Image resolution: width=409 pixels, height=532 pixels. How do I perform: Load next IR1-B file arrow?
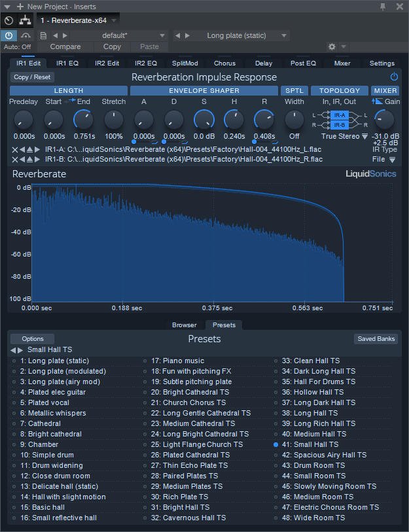point(37,160)
